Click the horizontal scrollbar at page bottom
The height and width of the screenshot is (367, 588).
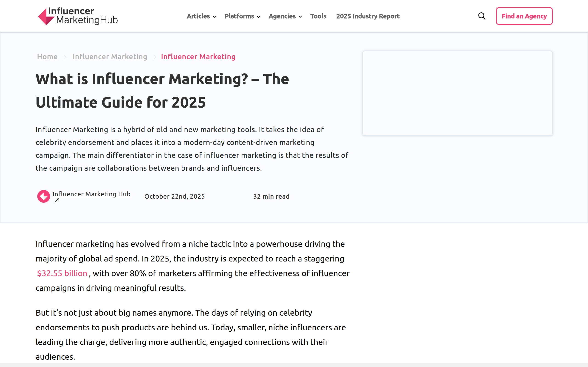pos(294,365)
